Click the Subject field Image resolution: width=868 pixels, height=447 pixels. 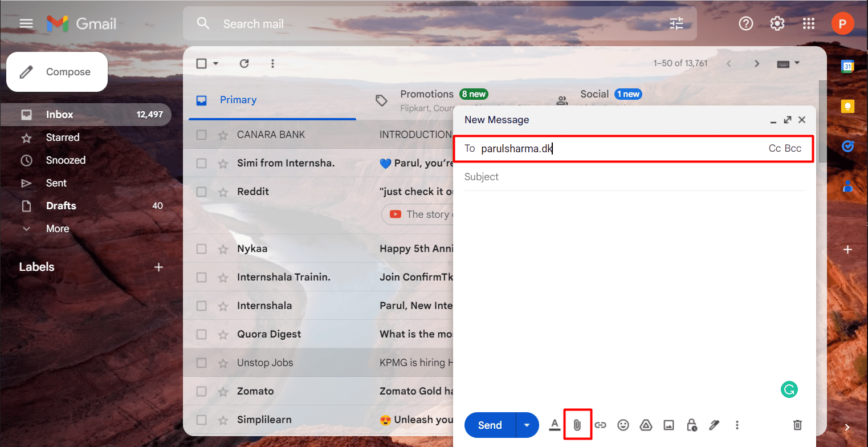(634, 177)
